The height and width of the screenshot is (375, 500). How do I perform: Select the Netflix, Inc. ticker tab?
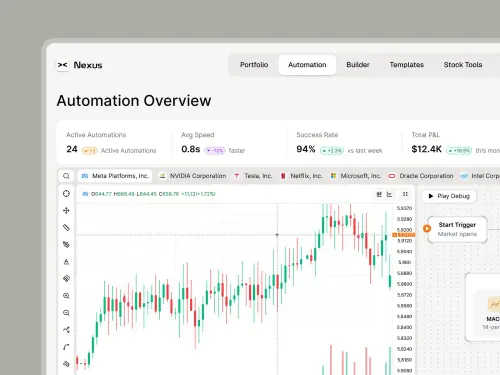pos(301,176)
